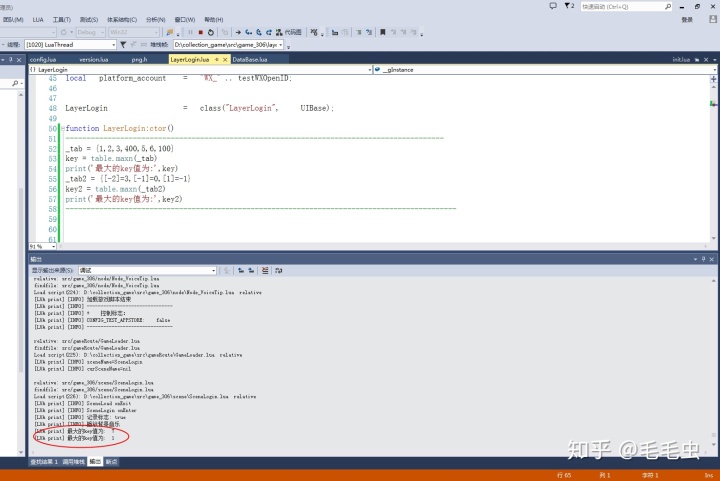Click the hex display icon before 代码图
The width and height of the screenshot is (720, 481).
tap(279, 32)
